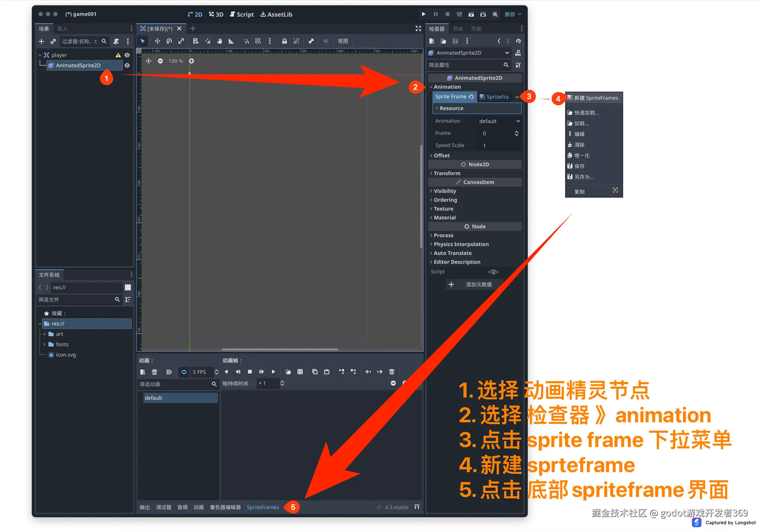Select the Rotate mode tool icon

169,41
